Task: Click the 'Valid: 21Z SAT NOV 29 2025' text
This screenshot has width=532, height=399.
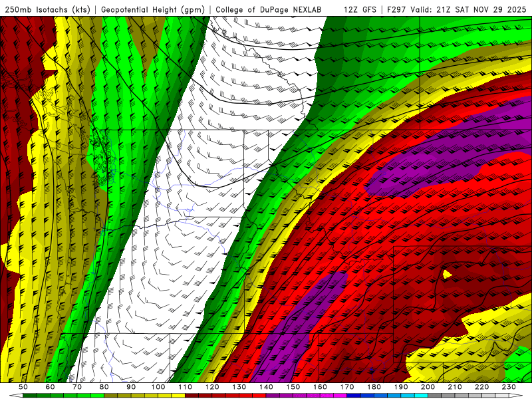Action: (x=468, y=10)
